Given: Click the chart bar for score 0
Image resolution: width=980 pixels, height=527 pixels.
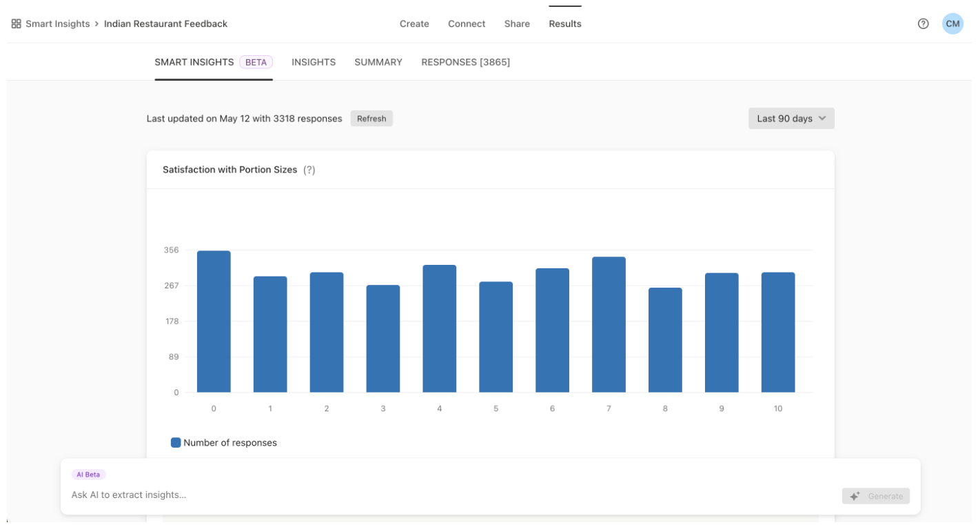Looking at the screenshot, I should point(214,321).
